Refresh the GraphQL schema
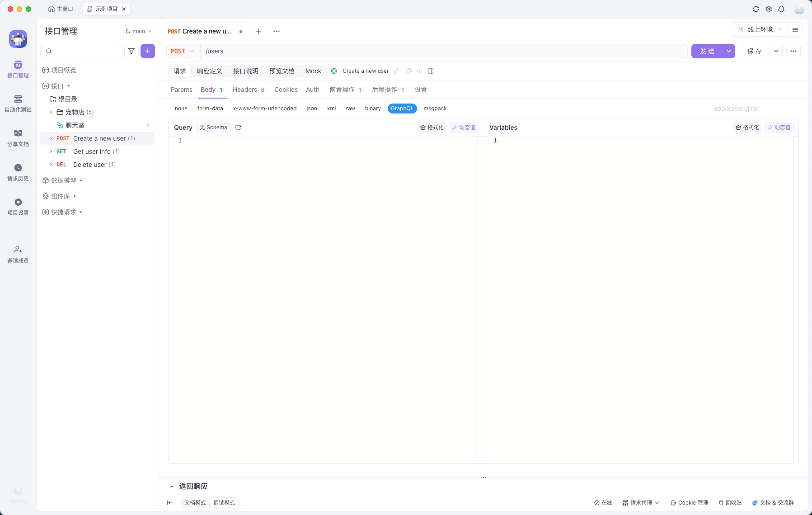This screenshot has height=515, width=812. [238, 128]
